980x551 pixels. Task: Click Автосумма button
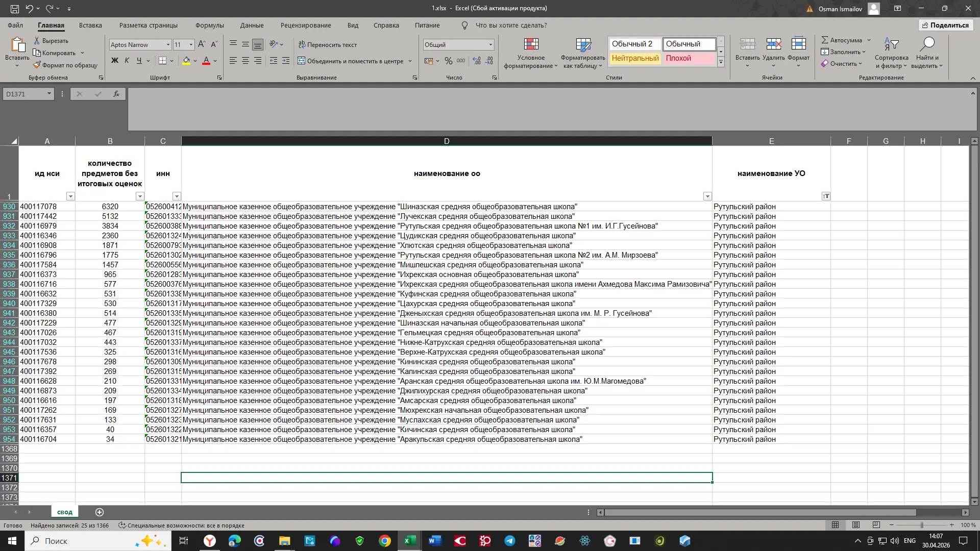(842, 40)
